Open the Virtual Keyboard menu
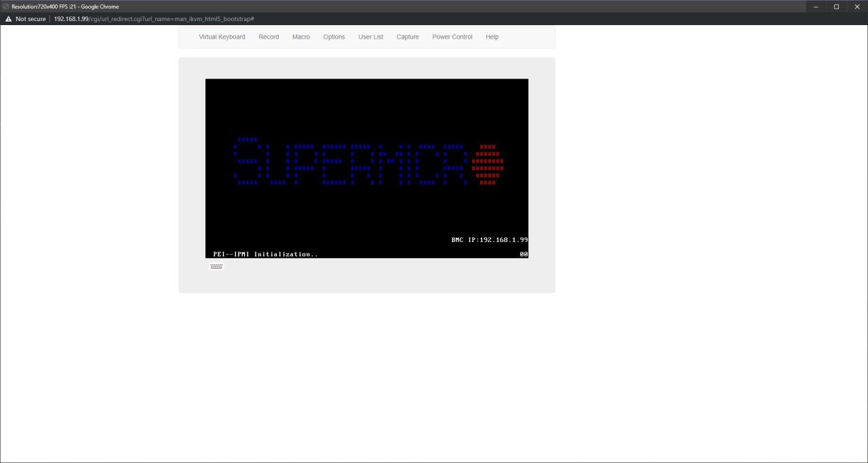This screenshot has height=463, width=868. coord(222,37)
